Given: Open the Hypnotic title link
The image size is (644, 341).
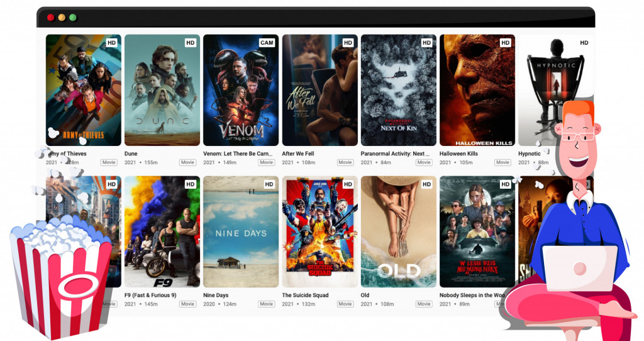Looking at the screenshot, I should (x=530, y=154).
